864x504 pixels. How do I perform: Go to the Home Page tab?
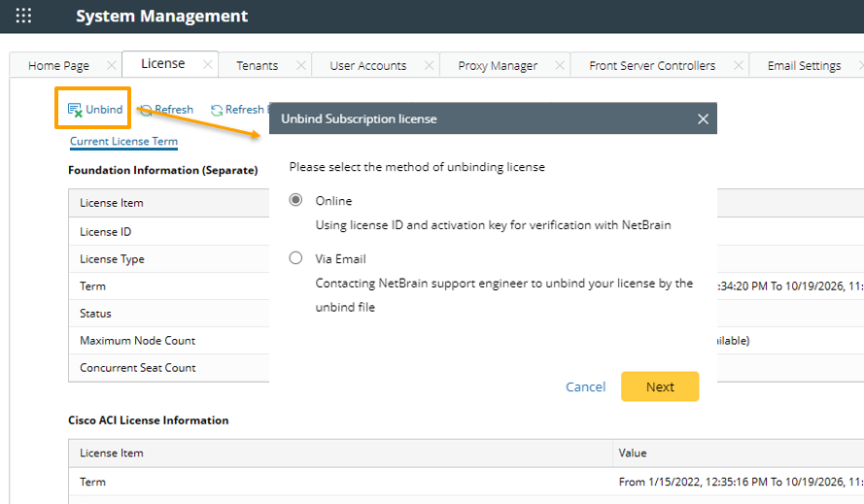58,66
